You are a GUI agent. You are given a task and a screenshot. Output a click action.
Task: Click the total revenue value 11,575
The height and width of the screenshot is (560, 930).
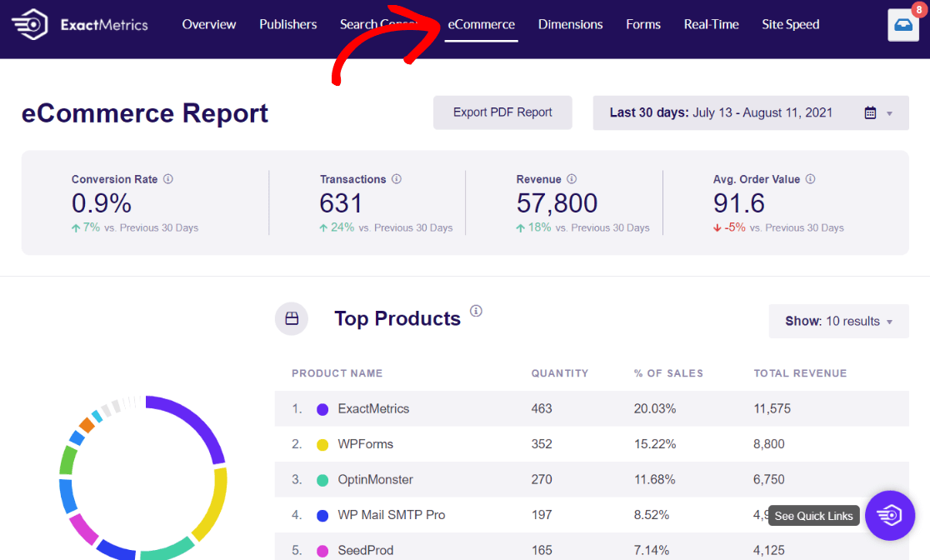pos(772,408)
